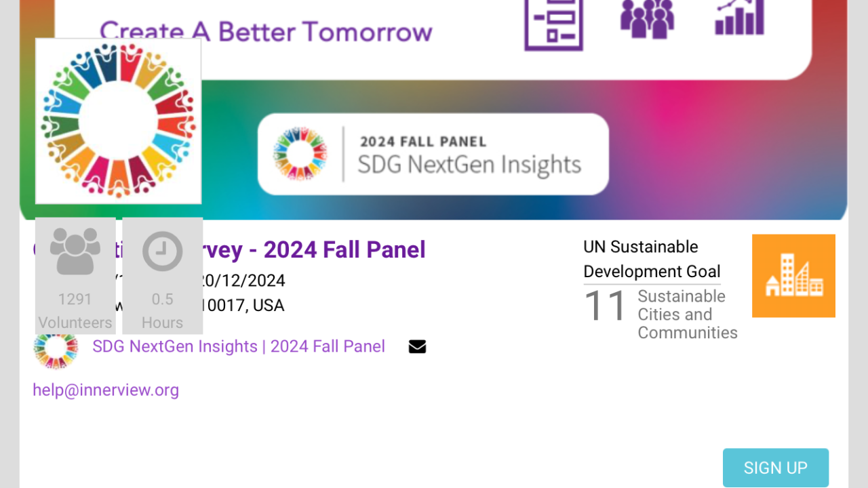868x488 pixels.
Task: Click the 20/12/2024 end date text
Action: tap(244, 281)
